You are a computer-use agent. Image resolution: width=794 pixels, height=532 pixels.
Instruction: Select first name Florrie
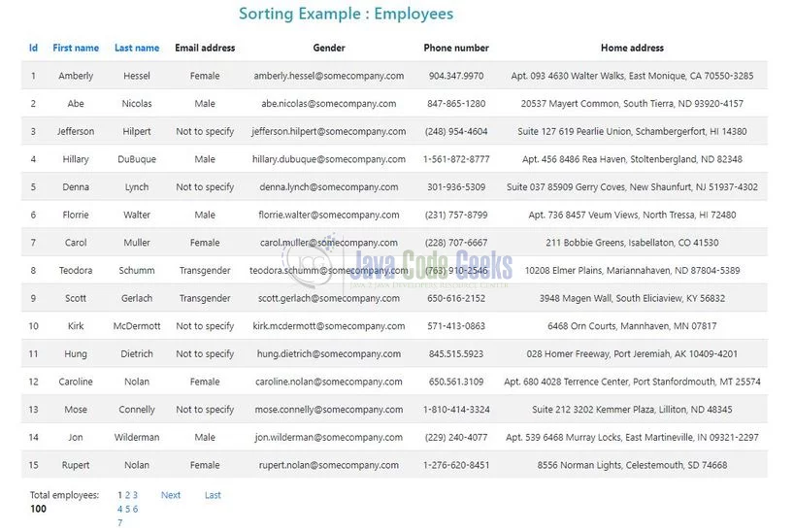[x=76, y=215]
